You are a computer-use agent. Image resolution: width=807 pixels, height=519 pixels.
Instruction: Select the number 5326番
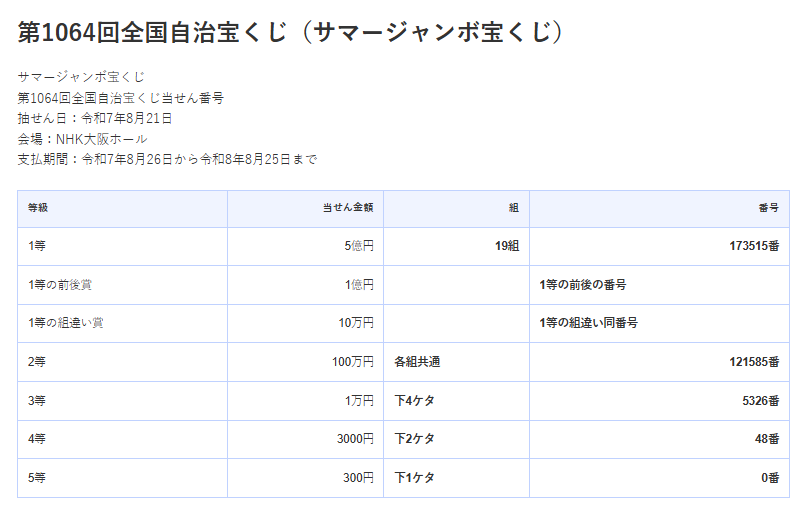761,401
